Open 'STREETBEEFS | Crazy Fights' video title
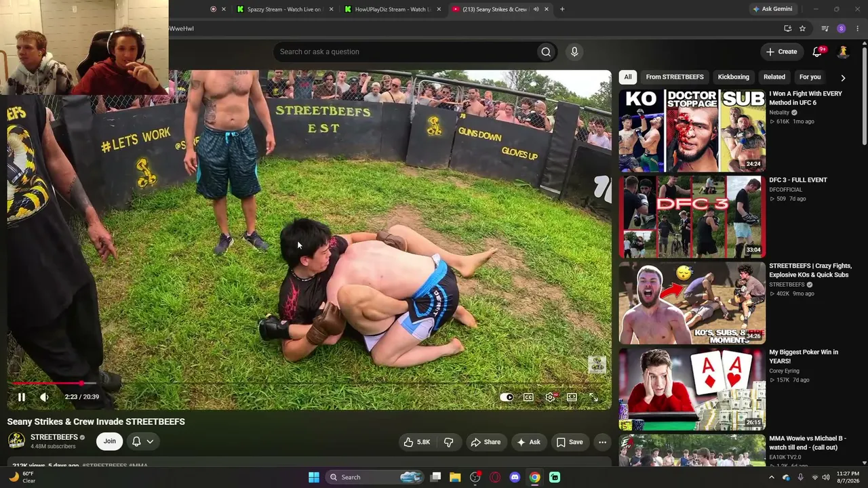 (x=810, y=270)
